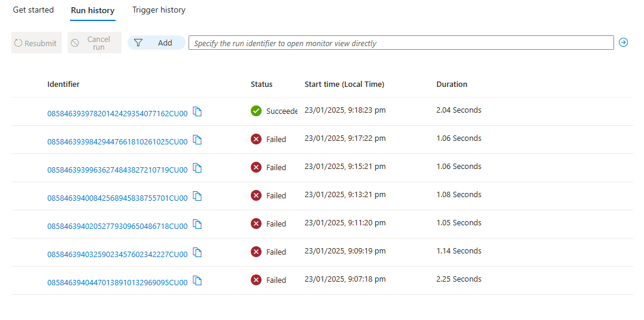Switch to the Get started tab

pos(34,10)
